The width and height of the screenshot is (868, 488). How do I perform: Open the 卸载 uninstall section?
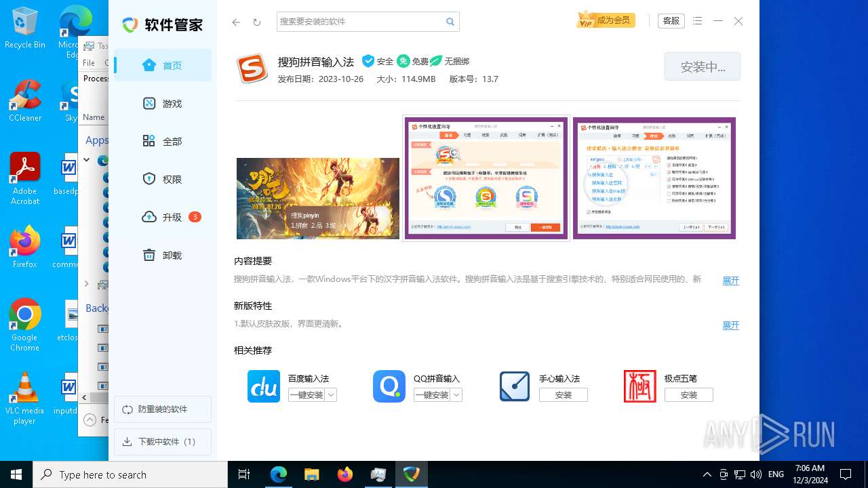pos(163,256)
